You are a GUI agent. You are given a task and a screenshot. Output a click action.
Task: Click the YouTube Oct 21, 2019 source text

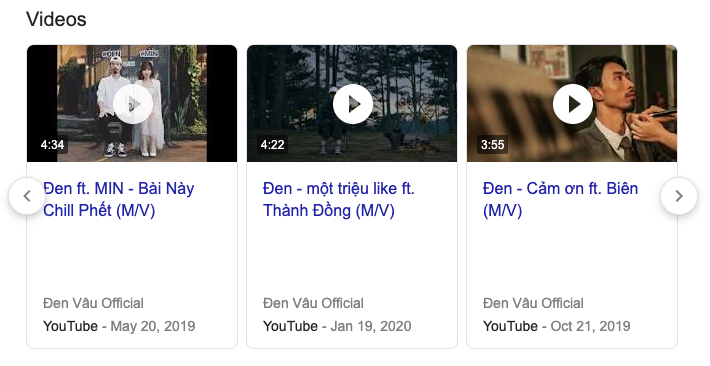click(x=556, y=326)
